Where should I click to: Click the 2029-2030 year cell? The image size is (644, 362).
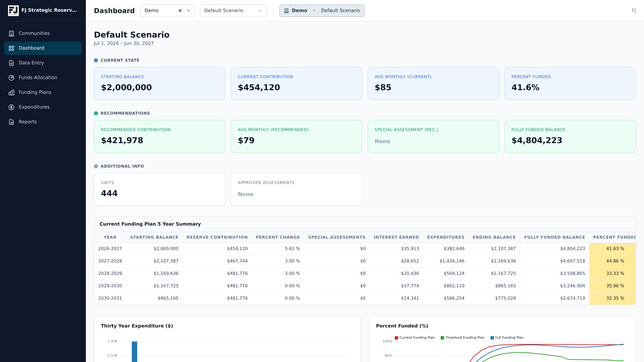(x=110, y=286)
